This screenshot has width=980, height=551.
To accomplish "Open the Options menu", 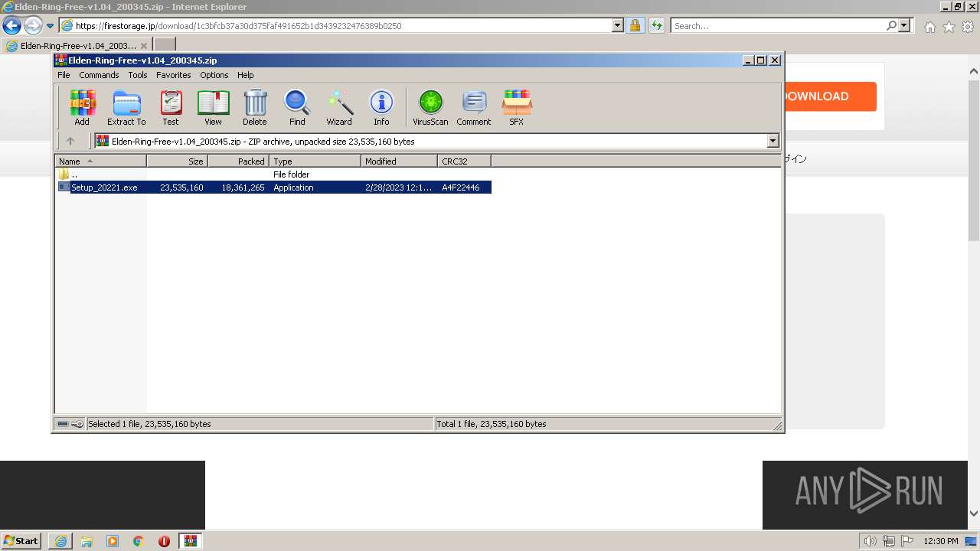I will click(x=214, y=75).
